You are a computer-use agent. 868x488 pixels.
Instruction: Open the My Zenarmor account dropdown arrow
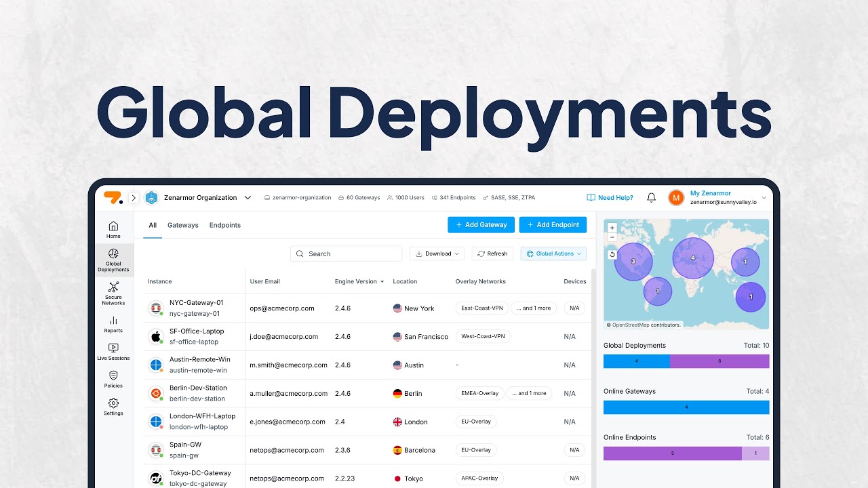click(764, 198)
